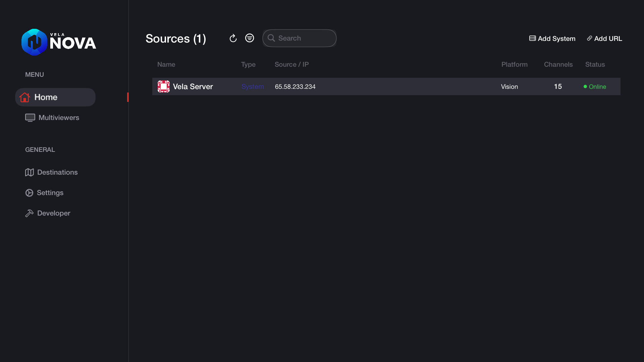Click the Multiviewers monitor icon
Image resolution: width=644 pixels, height=362 pixels.
[30, 118]
